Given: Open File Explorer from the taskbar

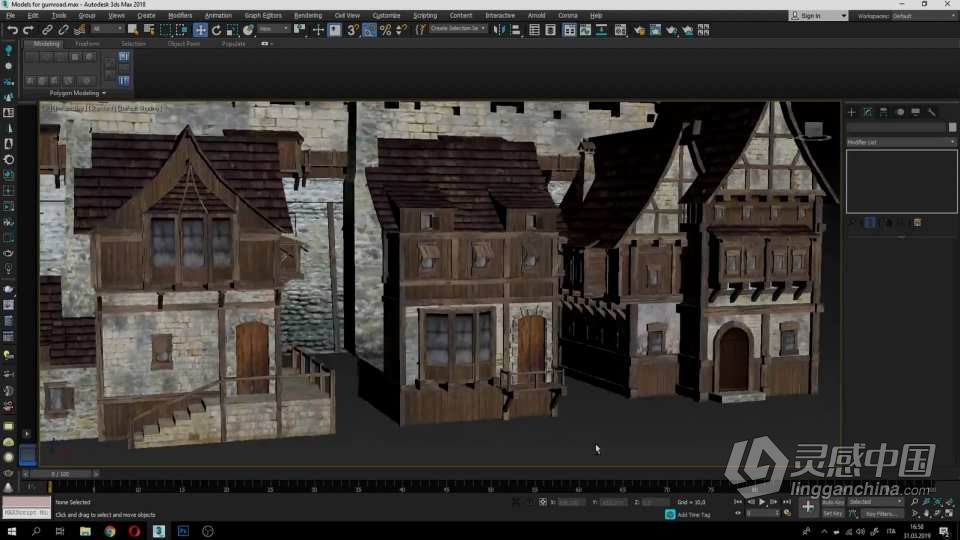Looking at the screenshot, I should (x=85, y=531).
